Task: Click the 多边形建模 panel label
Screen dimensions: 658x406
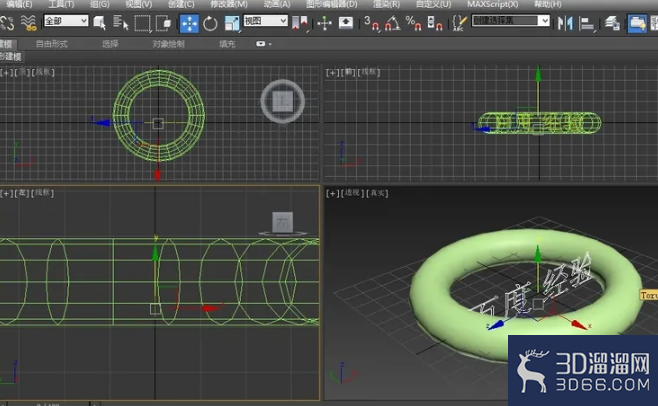Action: coord(11,57)
